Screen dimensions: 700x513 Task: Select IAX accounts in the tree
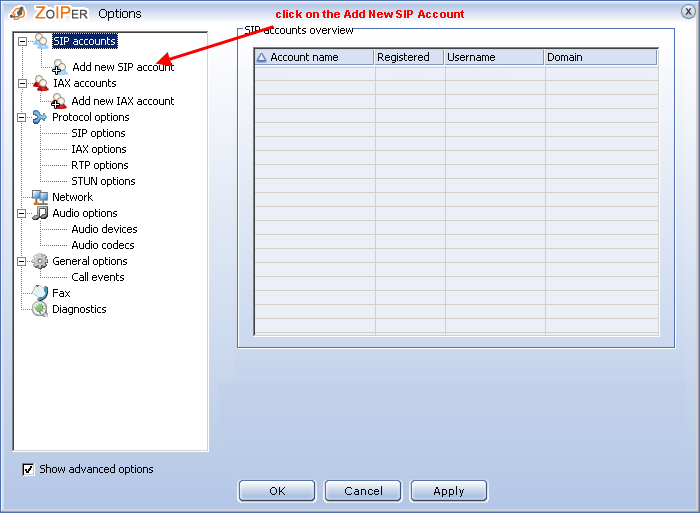tap(84, 83)
